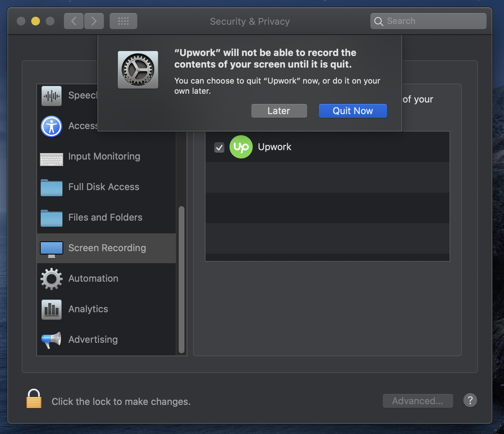Show all preferences grid button
The height and width of the screenshot is (434, 504).
click(123, 21)
